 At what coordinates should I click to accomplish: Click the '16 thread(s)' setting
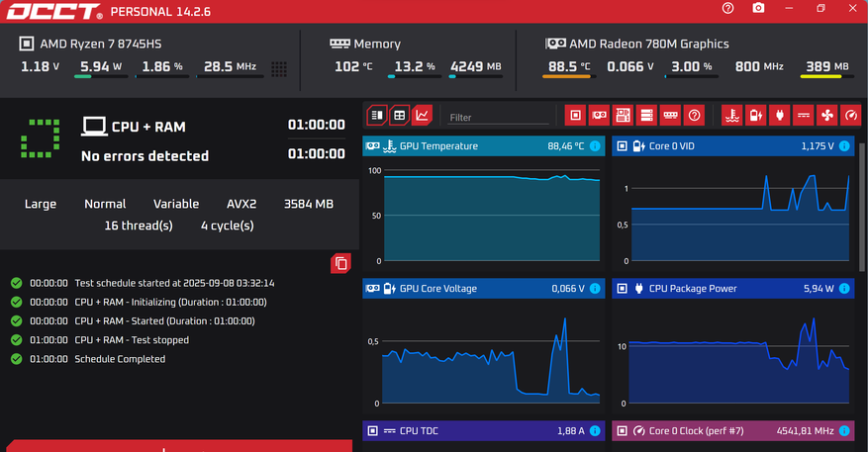(x=139, y=226)
